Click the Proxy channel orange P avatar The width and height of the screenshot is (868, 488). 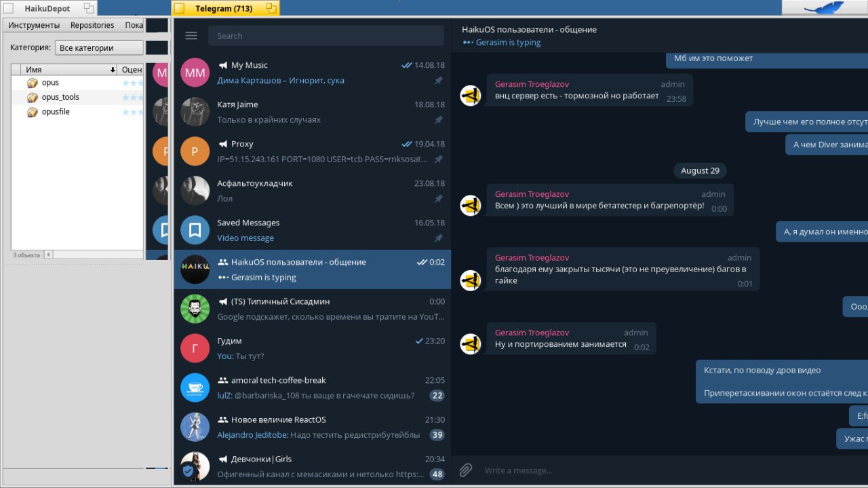tap(195, 151)
